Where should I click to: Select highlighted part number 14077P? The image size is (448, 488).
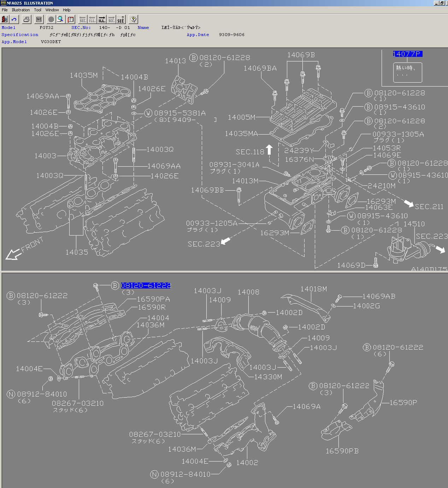pos(407,54)
